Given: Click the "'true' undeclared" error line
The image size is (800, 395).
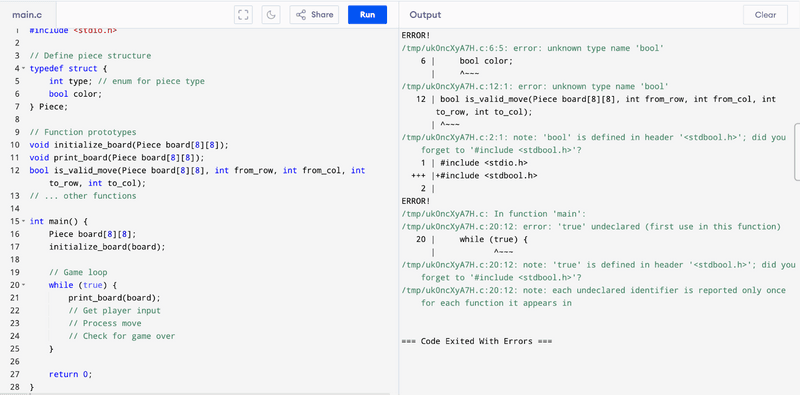Looking at the screenshot, I should [x=591, y=227].
